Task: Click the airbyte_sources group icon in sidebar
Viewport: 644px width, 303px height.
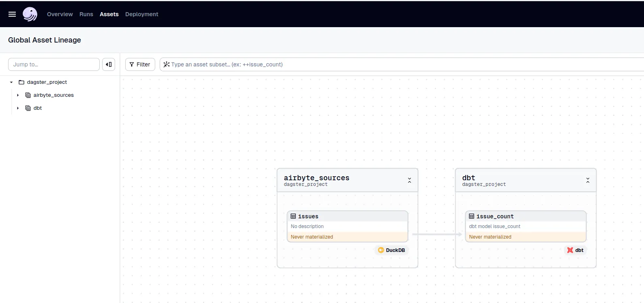Action: [x=28, y=95]
